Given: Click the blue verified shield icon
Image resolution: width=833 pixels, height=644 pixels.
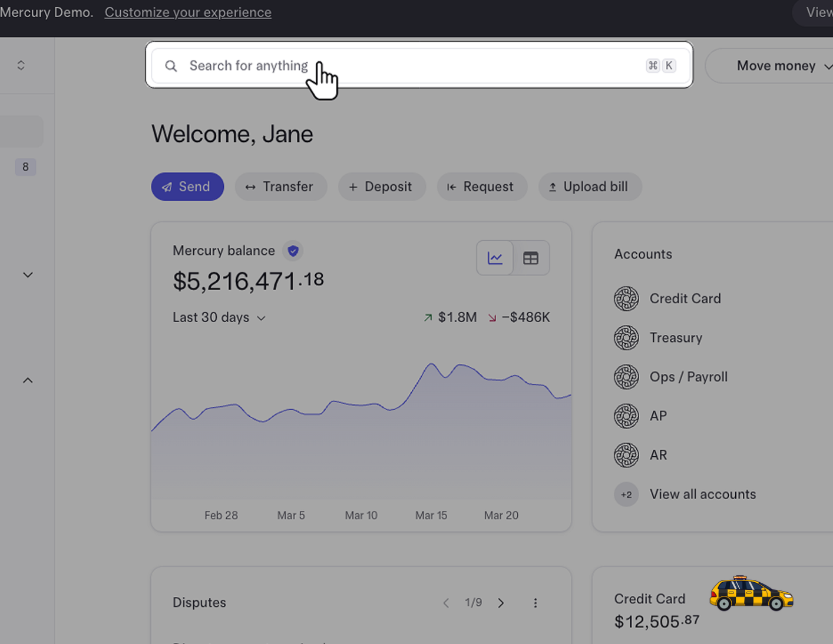Looking at the screenshot, I should (x=293, y=251).
